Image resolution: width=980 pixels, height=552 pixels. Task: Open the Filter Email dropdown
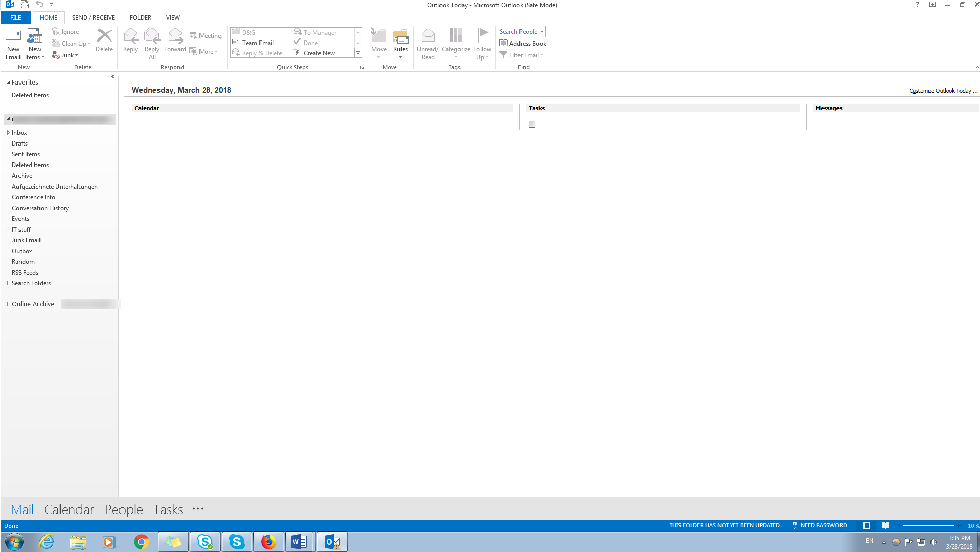521,55
